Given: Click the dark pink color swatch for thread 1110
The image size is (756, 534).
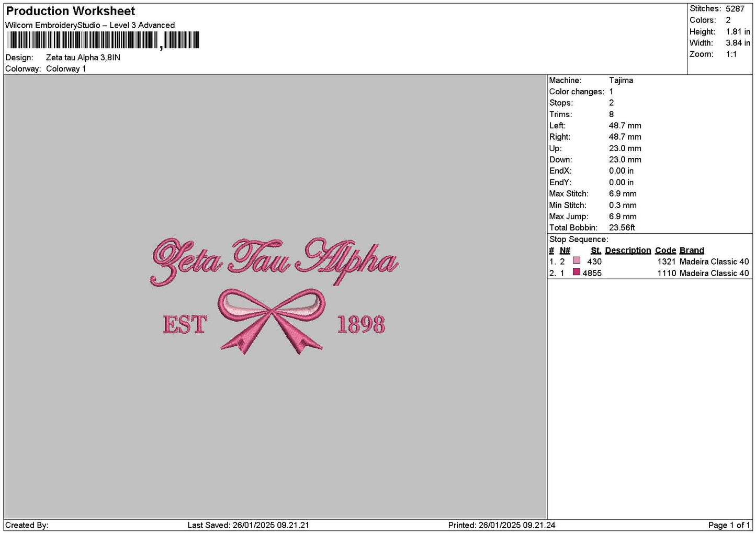Looking at the screenshot, I should [577, 272].
